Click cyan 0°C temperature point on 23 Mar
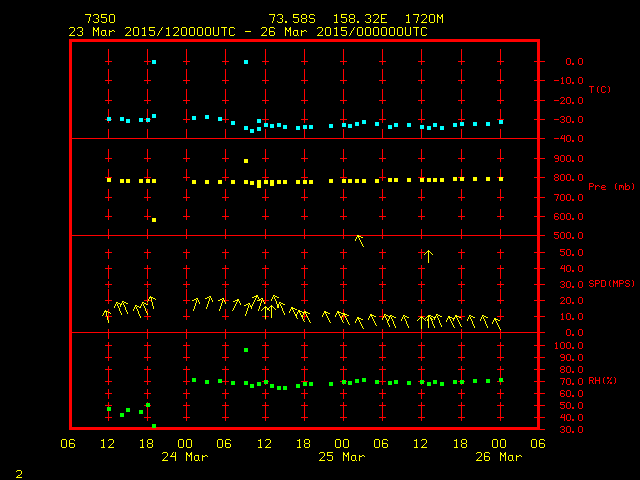 pyautogui.click(x=154, y=62)
